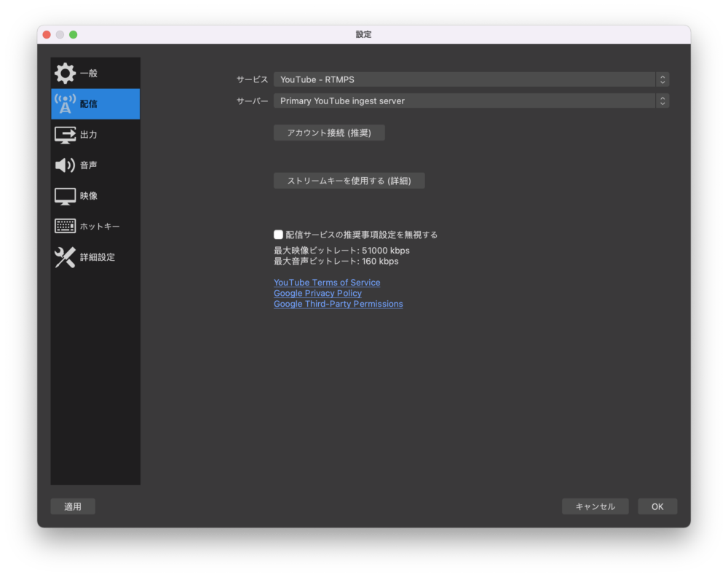Open the 音声 speaker icon
Screen dimensions: 728x577
(65, 165)
